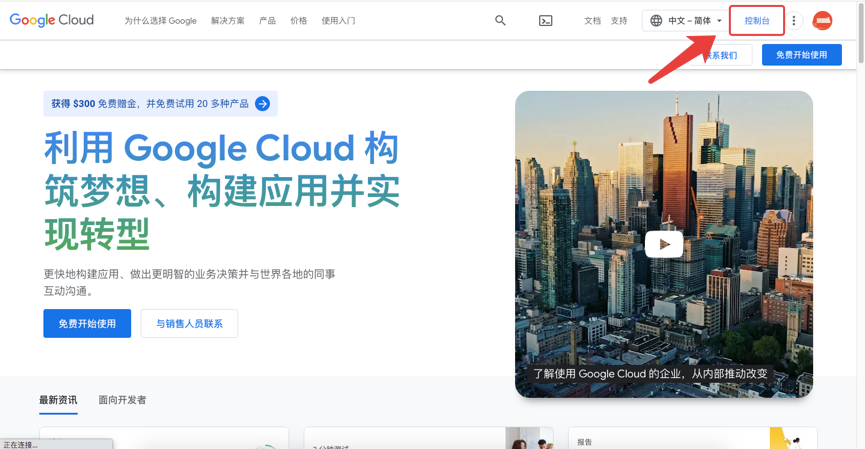This screenshot has height=449, width=865.
Task: Open the 产品 menu
Action: pos(268,20)
